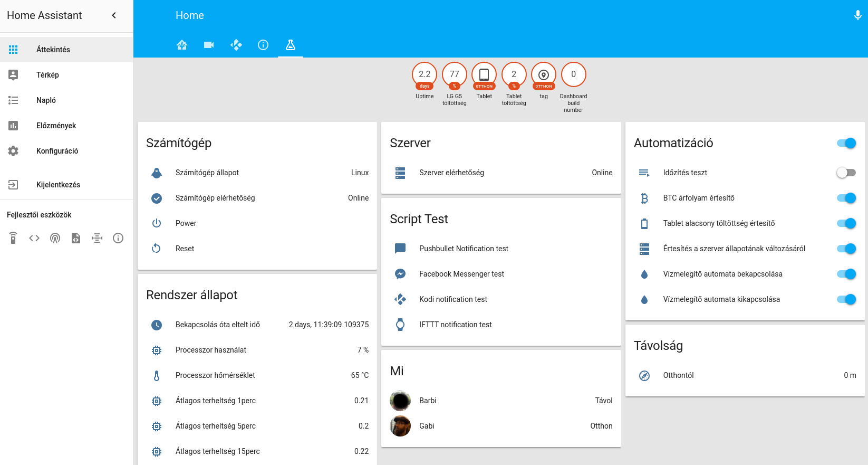The height and width of the screenshot is (465, 868).
Task: Run the Pushbullet Notification test script
Action: pyautogui.click(x=464, y=249)
